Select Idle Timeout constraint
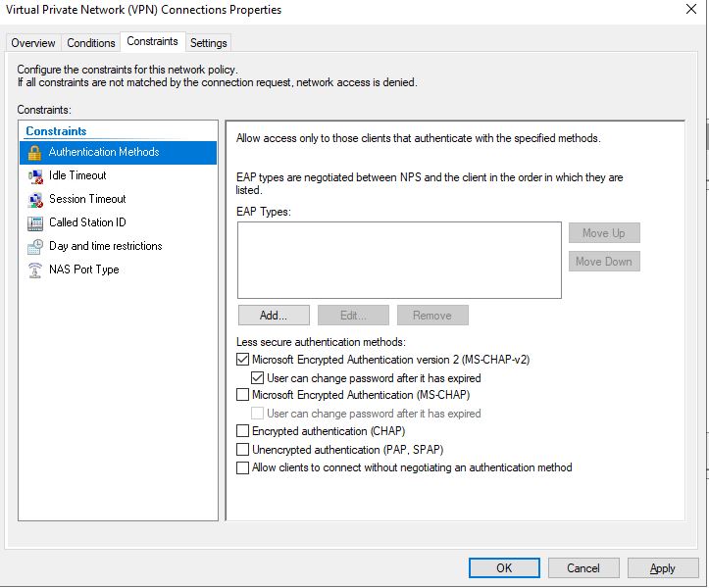 118,175
